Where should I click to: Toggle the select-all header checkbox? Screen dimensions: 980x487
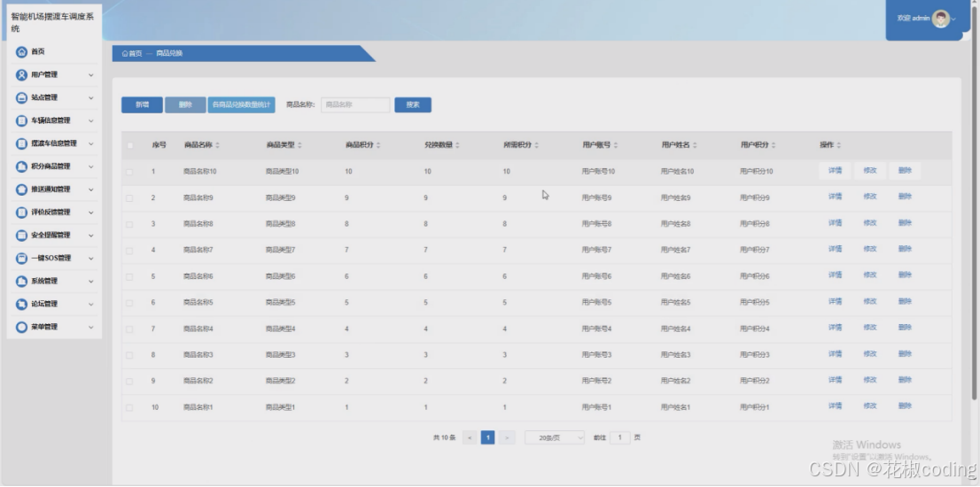tap(130, 145)
